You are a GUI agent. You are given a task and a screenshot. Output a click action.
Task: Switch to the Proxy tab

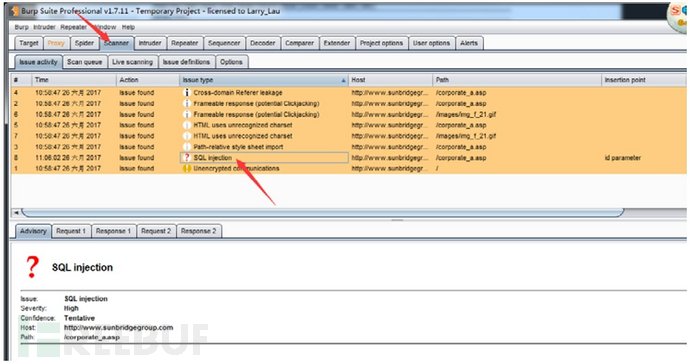point(56,43)
